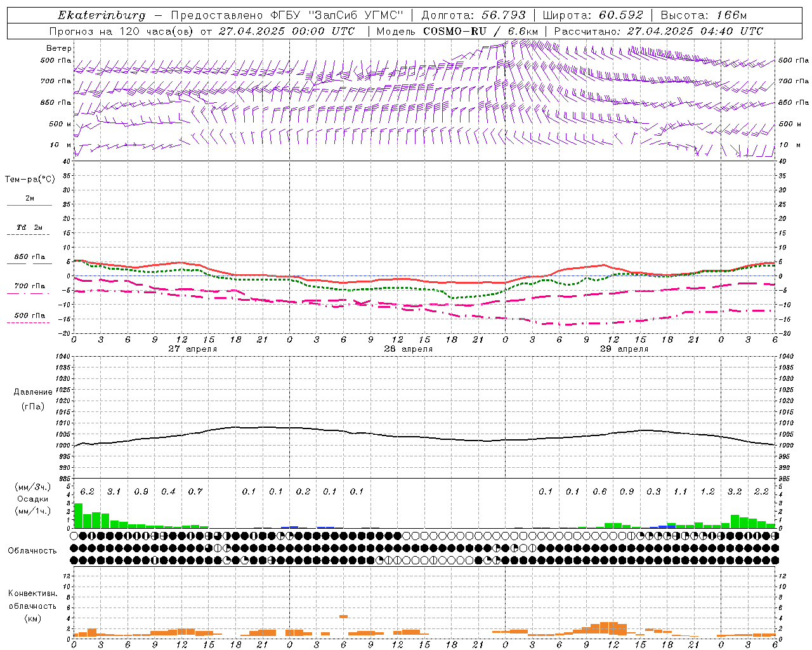The image size is (812, 650).
Task: Select the "1.2" precipitation value
Action: [707, 492]
